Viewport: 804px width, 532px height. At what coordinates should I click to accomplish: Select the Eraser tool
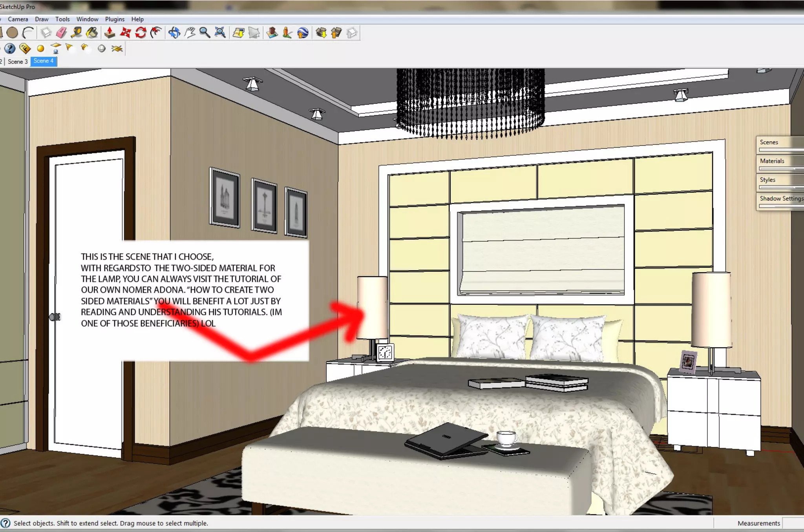(61, 33)
